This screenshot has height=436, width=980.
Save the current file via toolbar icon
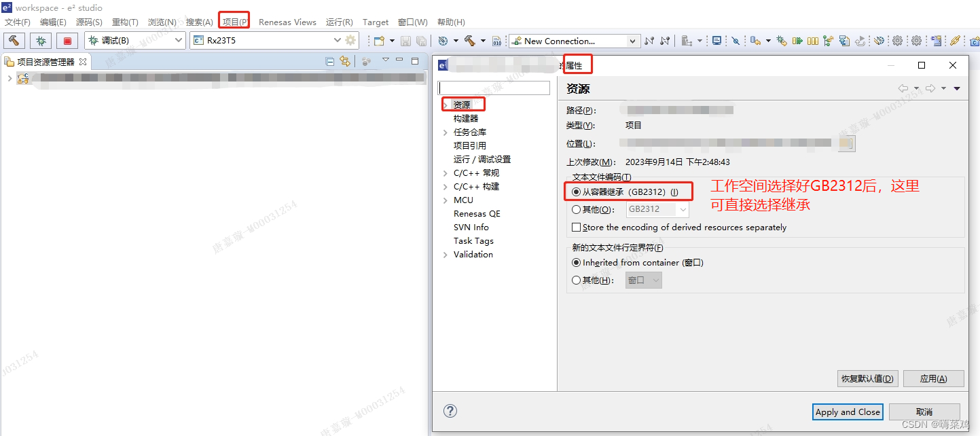pos(405,40)
